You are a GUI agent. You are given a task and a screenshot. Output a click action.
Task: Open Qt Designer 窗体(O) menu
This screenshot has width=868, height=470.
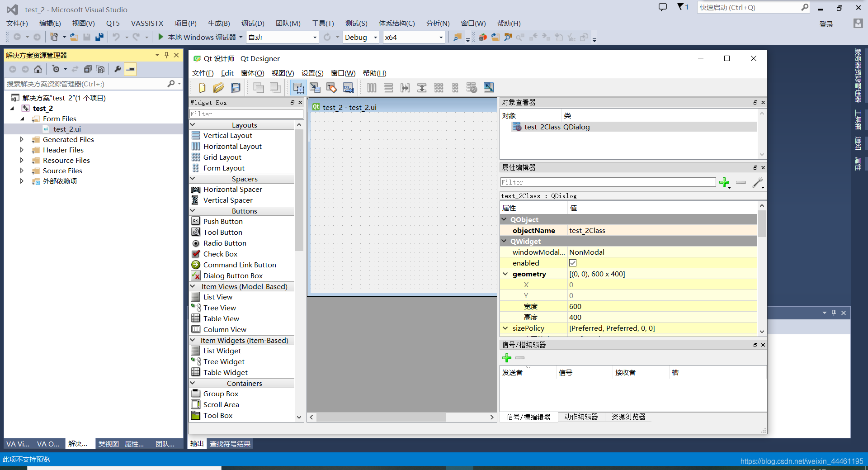point(252,73)
